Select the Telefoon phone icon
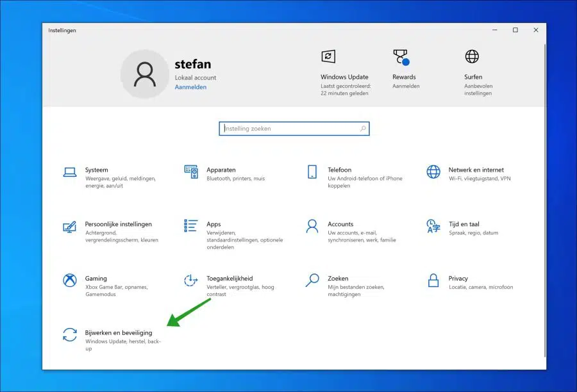Image resolution: width=577 pixels, height=392 pixels. [x=312, y=172]
